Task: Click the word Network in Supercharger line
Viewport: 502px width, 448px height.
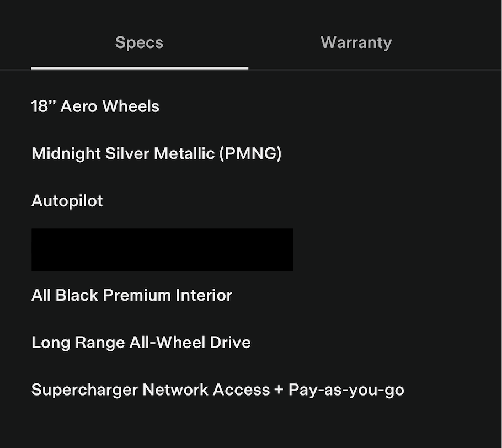Action: coord(175,390)
